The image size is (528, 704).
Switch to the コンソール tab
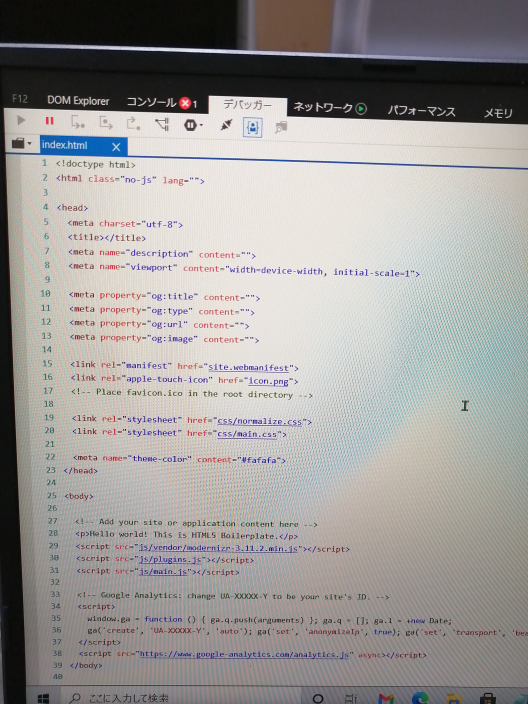151,102
